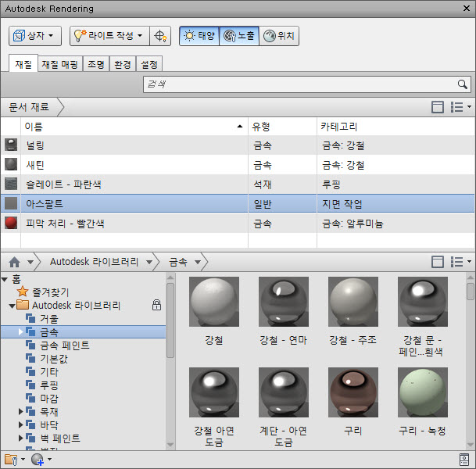Sort by the 카테고리 column header

[395, 127]
